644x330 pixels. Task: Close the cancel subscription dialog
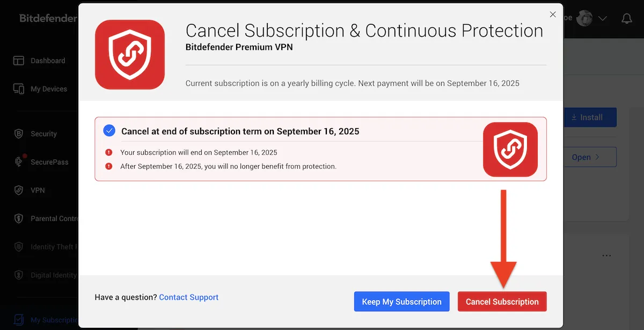click(553, 14)
